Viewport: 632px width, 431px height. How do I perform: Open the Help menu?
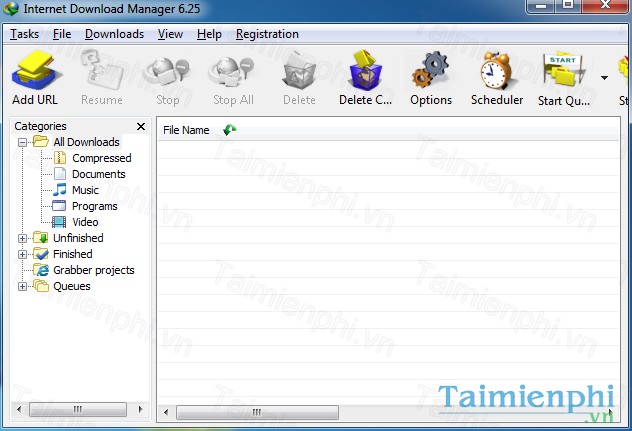pyautogui.click(x=209, y=34)
